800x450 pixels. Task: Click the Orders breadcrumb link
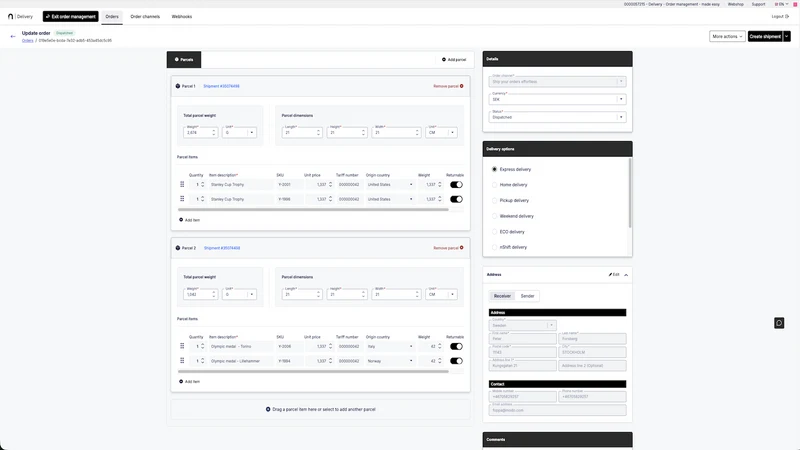[x=28, y=40]
